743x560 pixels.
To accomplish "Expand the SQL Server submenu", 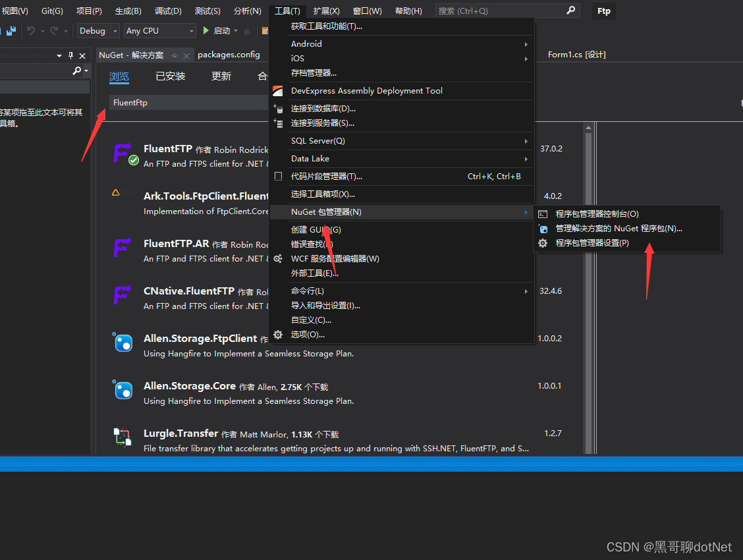I will pos(526,141).
